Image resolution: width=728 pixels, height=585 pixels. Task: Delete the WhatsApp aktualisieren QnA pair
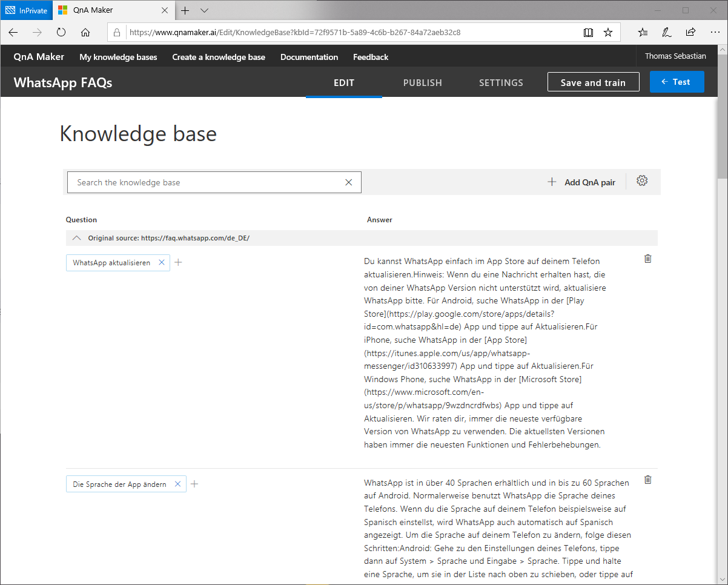pyautogui.click(x=647, y=259)
